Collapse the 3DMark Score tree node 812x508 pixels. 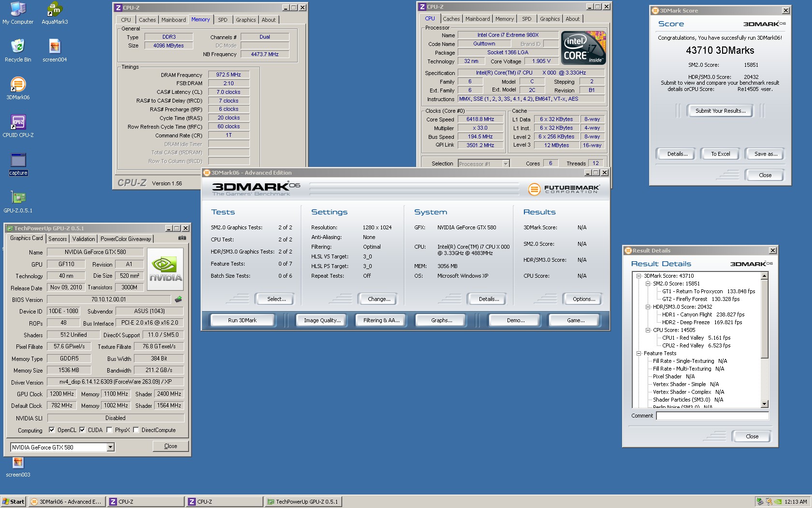(x=638, y=276)
